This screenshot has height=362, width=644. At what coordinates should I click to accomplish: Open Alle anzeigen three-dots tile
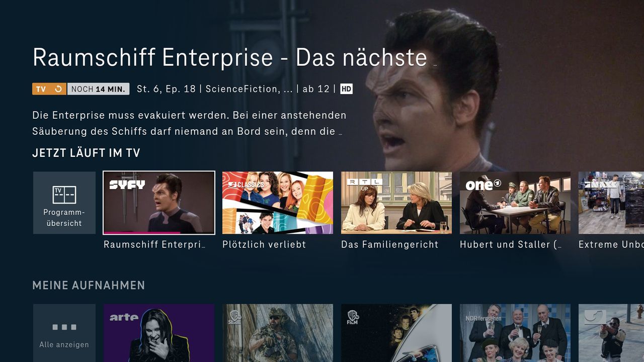pyautogui.click(x=64, y=333)
